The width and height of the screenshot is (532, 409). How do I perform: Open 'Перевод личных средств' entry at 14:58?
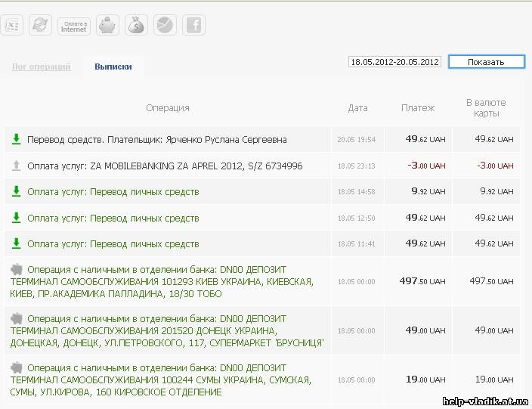tap(113, 192)
